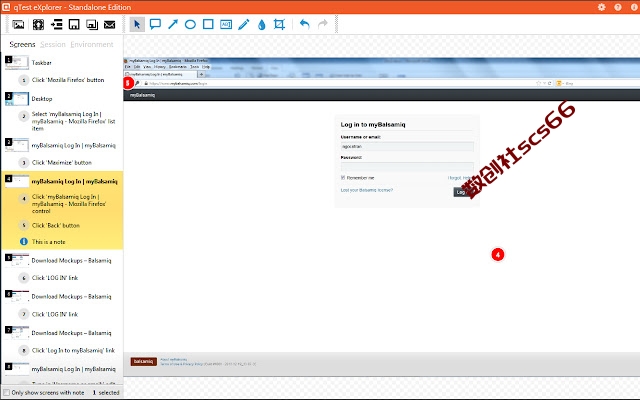This screenshot has height=400, width=640.
Task: Click the balsamiq footer logo in screenshot
Action: pyautogui.click(x=144, y=362)
